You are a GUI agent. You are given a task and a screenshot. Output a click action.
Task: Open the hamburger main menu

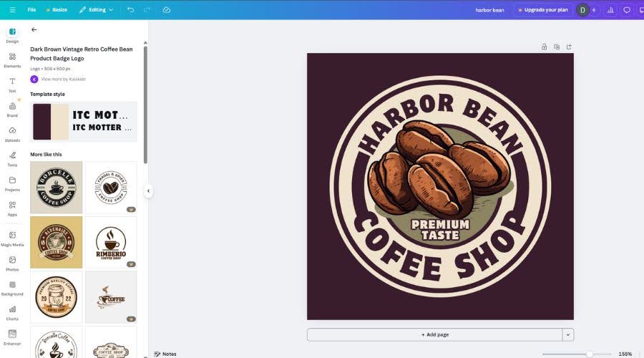pos(12,9)
